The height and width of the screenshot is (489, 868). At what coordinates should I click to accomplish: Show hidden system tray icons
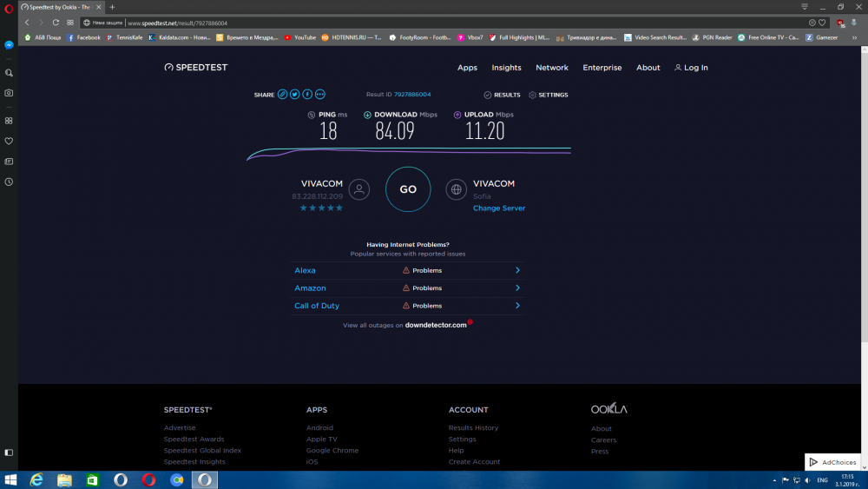click(x=774, y=480)
